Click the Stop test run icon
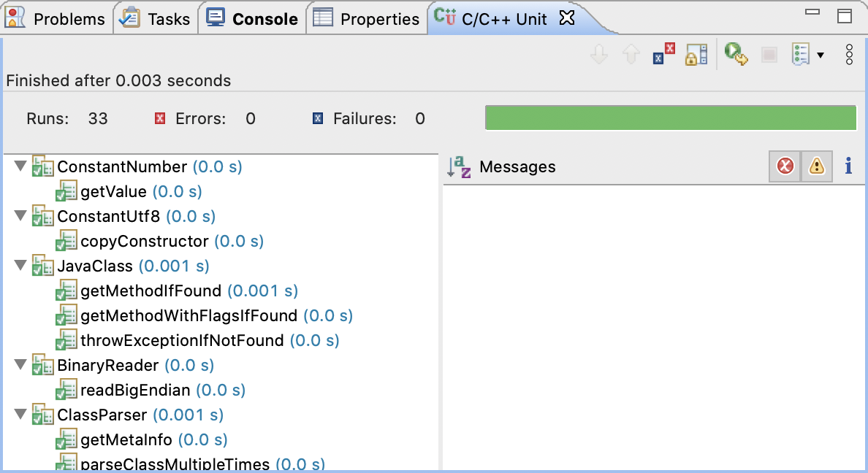The image size is (868, 473). pyautogui.click(x=768, y=54)
